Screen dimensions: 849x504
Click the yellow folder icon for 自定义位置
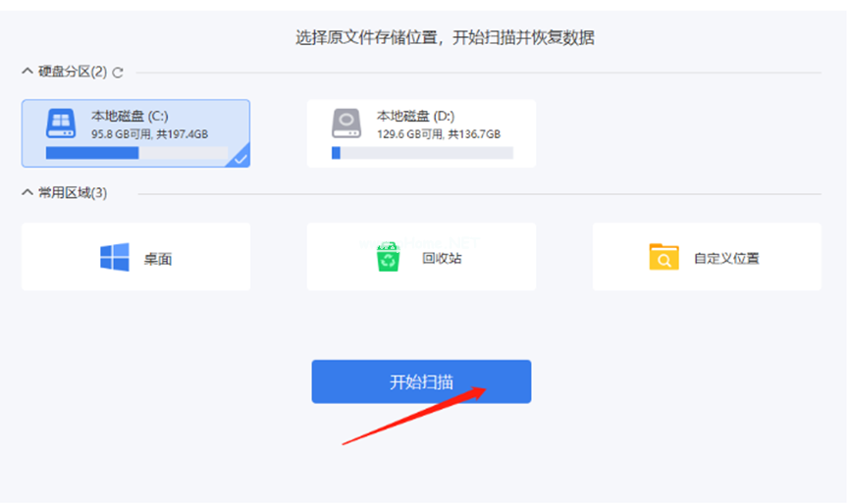coord(663,258)
